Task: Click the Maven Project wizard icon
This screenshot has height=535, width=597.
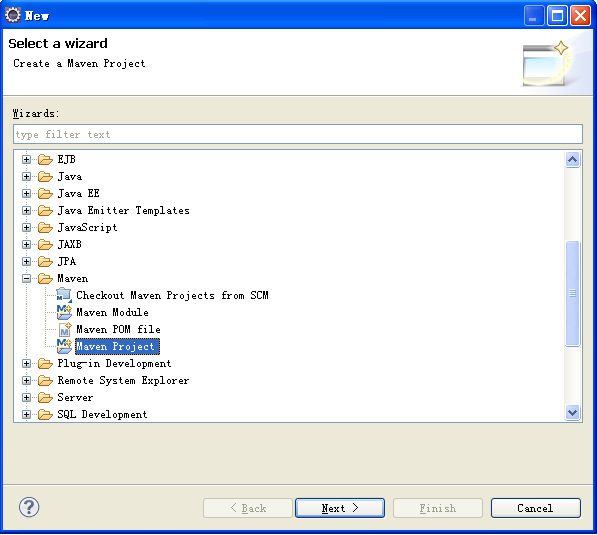Action: point(64,346)
